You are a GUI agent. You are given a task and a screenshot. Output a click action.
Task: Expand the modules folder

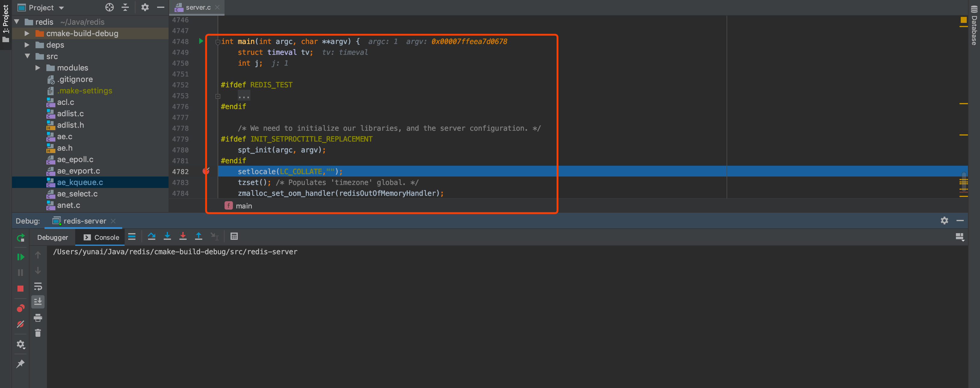(38, 68)
